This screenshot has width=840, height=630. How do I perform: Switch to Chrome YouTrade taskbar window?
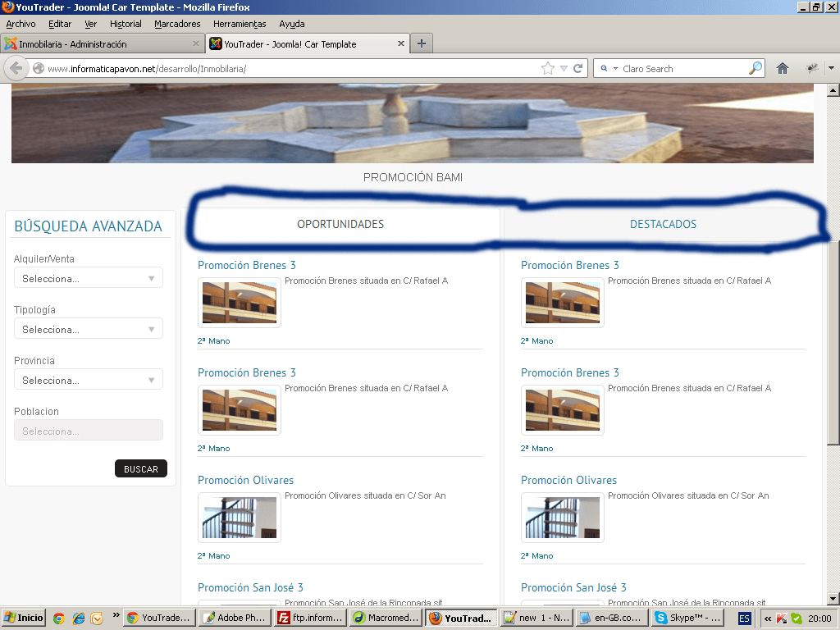point(160,618)
